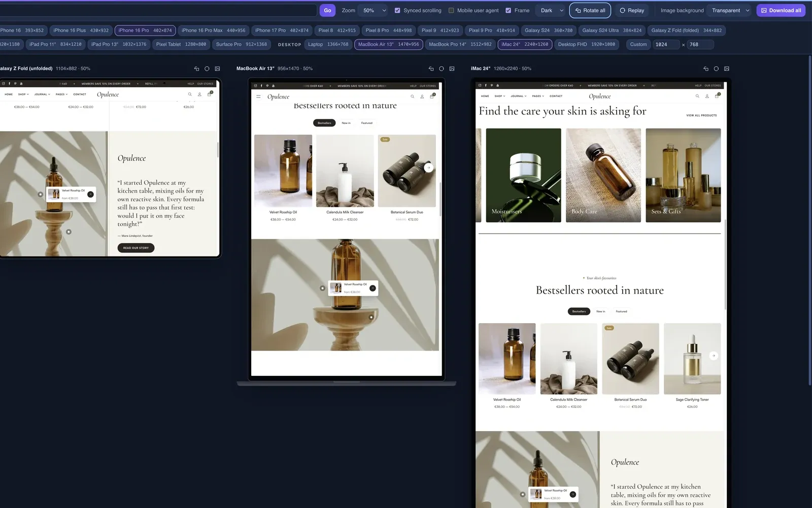Enable the Pixel 9 Pro device chip
The image size is (812, 508).
[x=492, y=30]
